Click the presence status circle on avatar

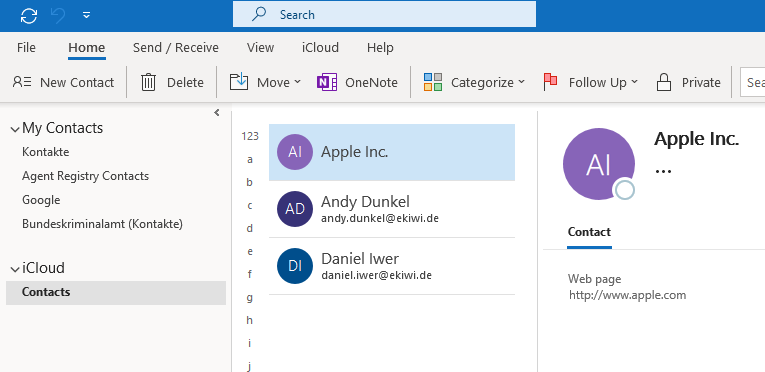(x=624, y=190)
